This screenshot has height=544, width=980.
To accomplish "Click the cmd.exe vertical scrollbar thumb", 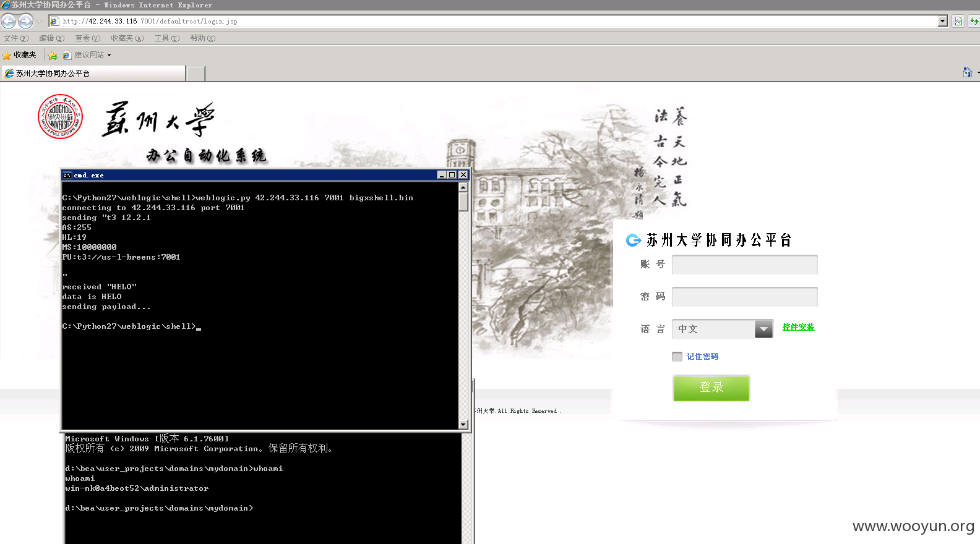I will [x=463, y=202].
